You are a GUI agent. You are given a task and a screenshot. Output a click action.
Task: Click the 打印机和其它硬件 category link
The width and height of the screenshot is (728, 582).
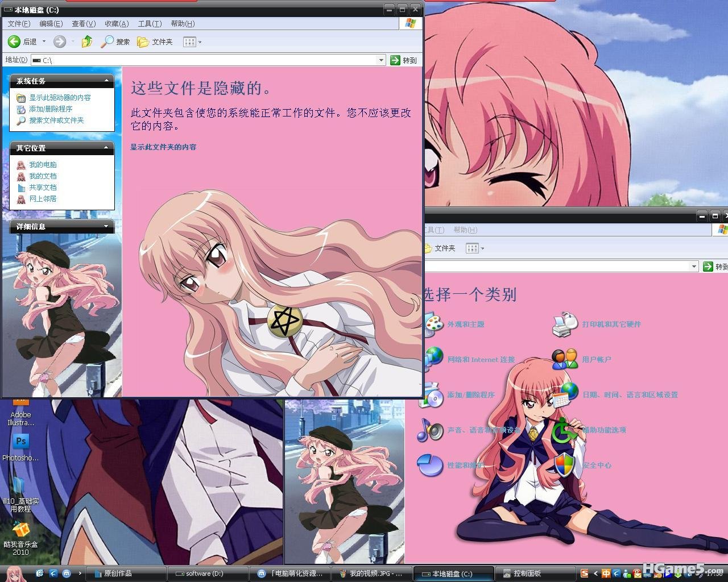coord(611,324)
